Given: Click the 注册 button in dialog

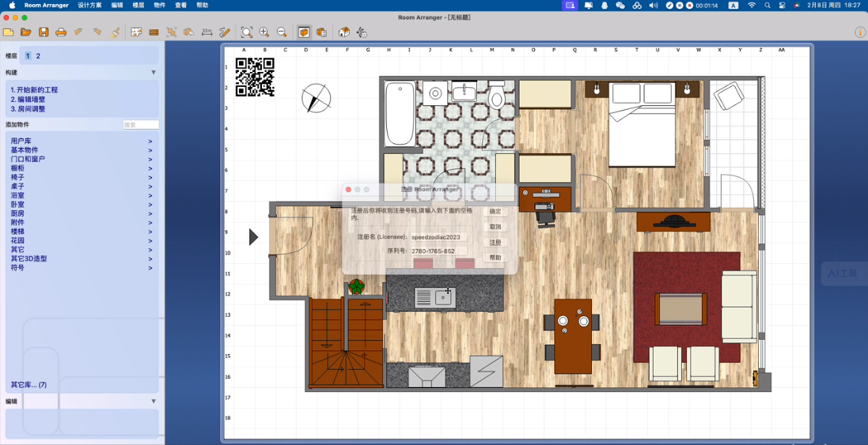Looking at the screenshot, I should click(495, 243).
